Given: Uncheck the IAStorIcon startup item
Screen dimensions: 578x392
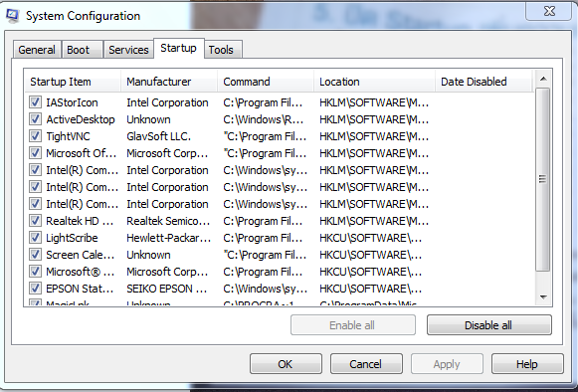Looking at the screenshot, I should pyautogui.click(x=35, y=102).
